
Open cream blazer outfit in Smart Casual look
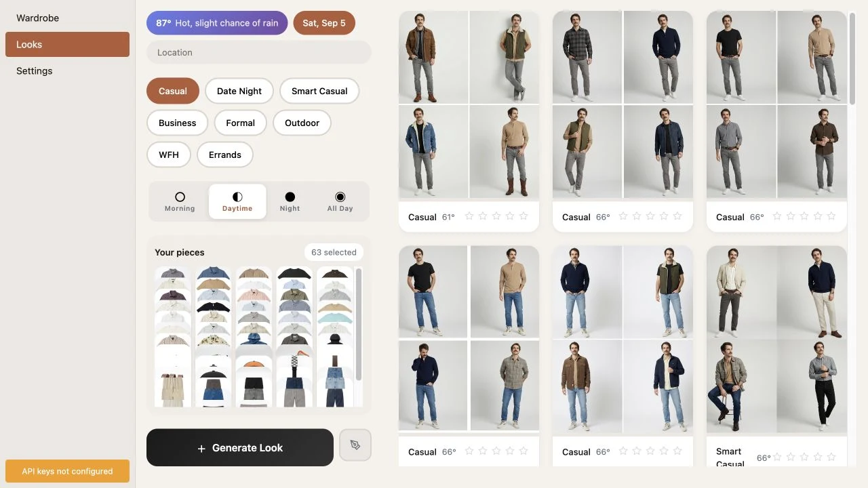741,292
